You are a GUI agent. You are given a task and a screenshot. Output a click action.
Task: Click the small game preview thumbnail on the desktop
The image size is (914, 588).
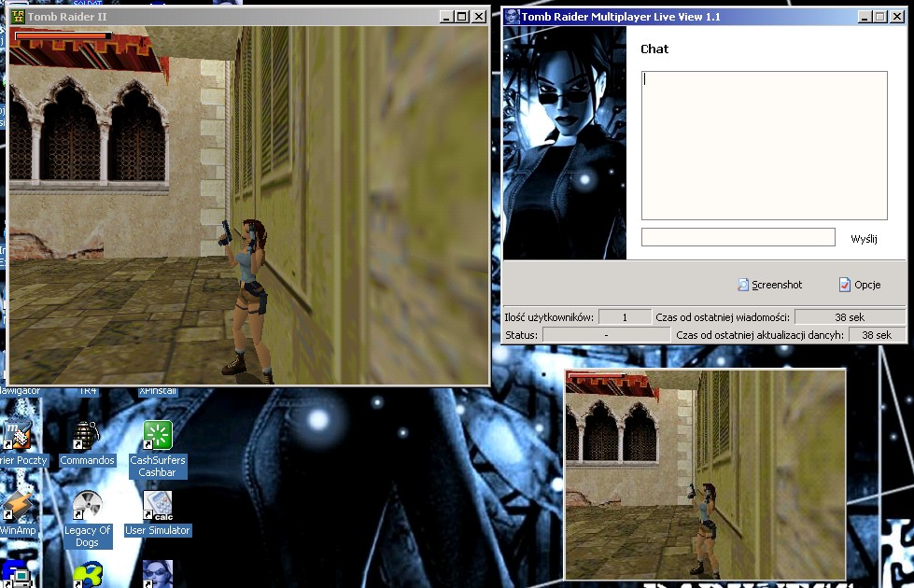(x=705, y=474)
